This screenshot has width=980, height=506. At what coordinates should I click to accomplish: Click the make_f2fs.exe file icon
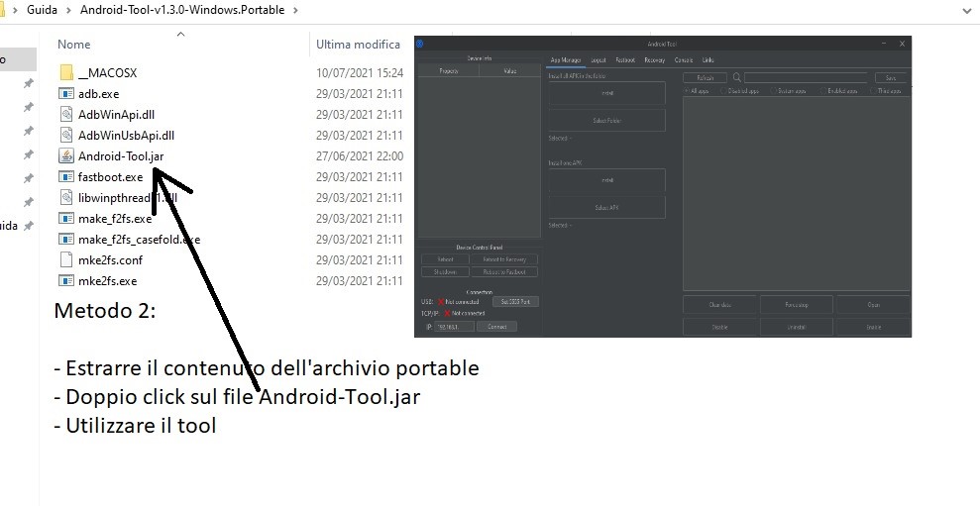click(66, 219)
